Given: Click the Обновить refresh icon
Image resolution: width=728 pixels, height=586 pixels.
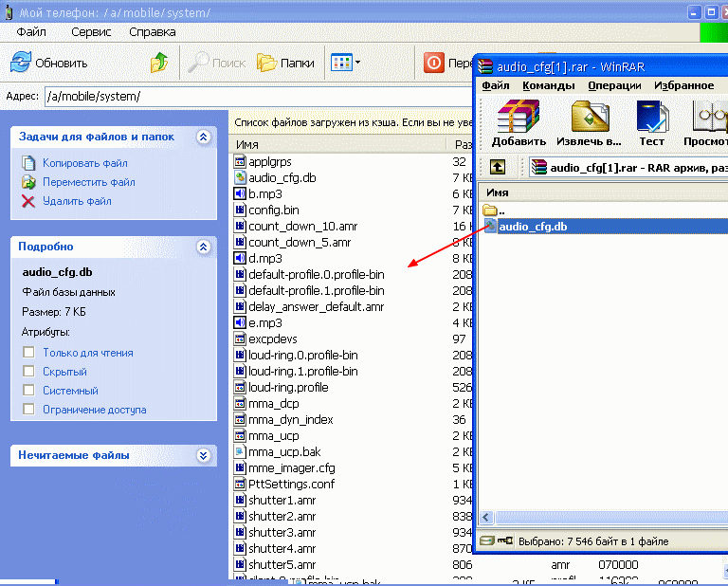Looking at the screenshot, I should point(21,63).
